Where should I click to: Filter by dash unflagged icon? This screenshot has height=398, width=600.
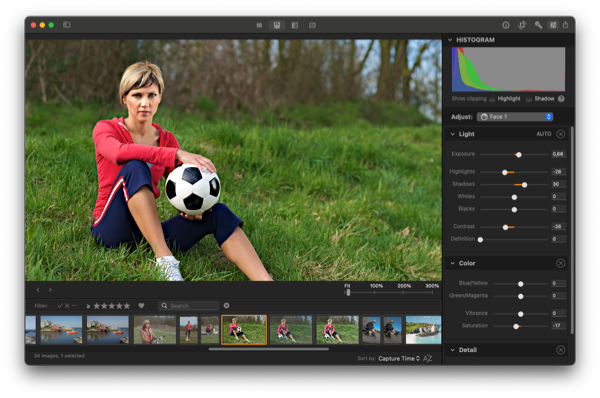pyautogui.click(x=74, y=305)
